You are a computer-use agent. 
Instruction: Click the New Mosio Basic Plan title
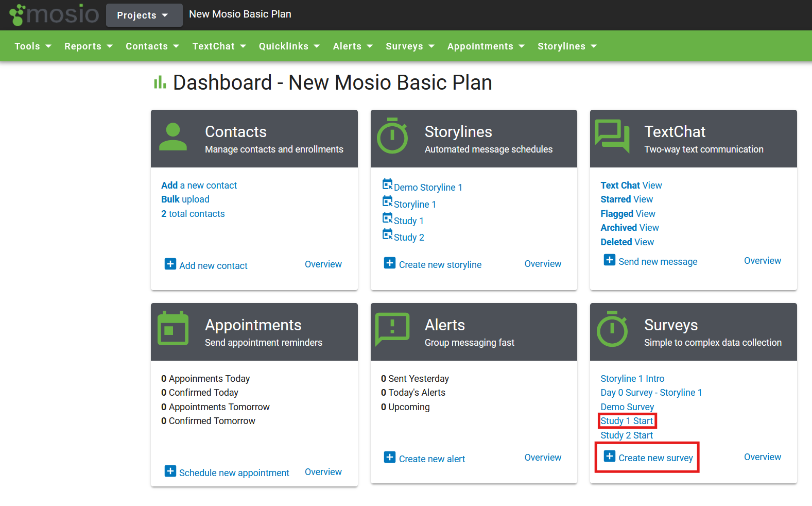240,14
